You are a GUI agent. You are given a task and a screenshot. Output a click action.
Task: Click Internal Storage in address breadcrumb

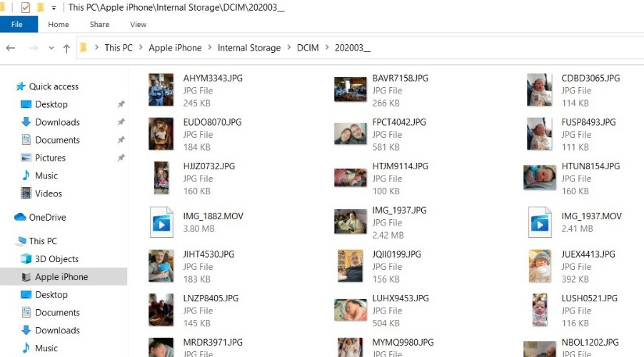[249, 48]
